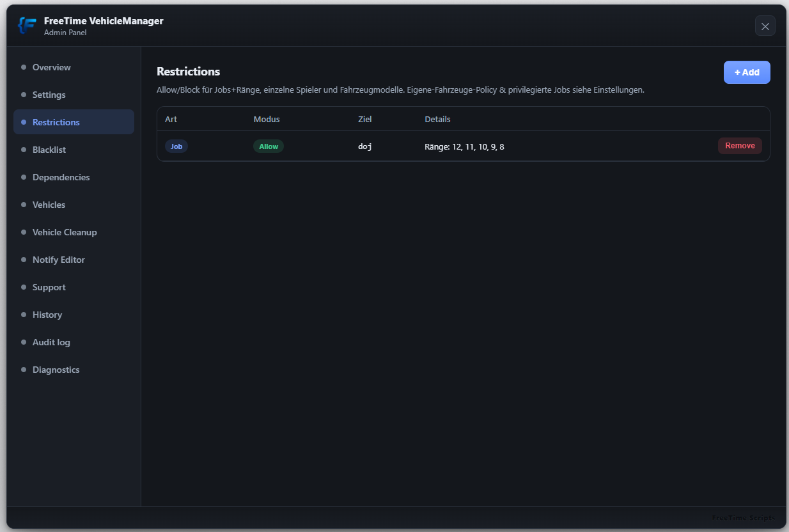Screen dimensions: 789x532
Task: Click the Admin Panel subtitle
Action: [65, 33]
